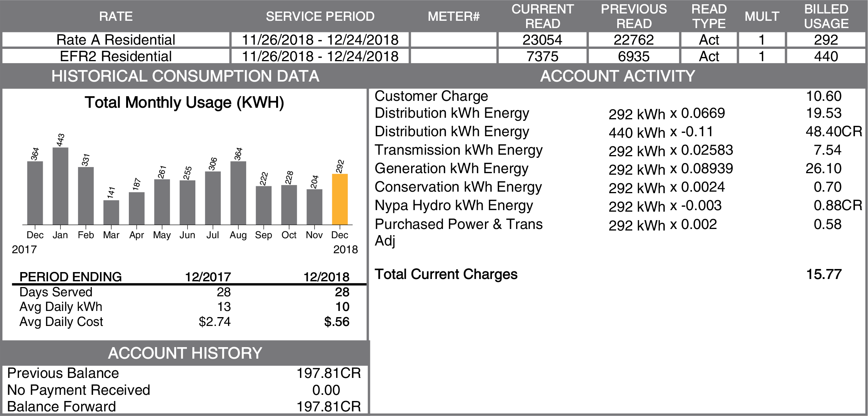
Task: Click the Jan 443 kWh bar
Action: tap(60, 186)
